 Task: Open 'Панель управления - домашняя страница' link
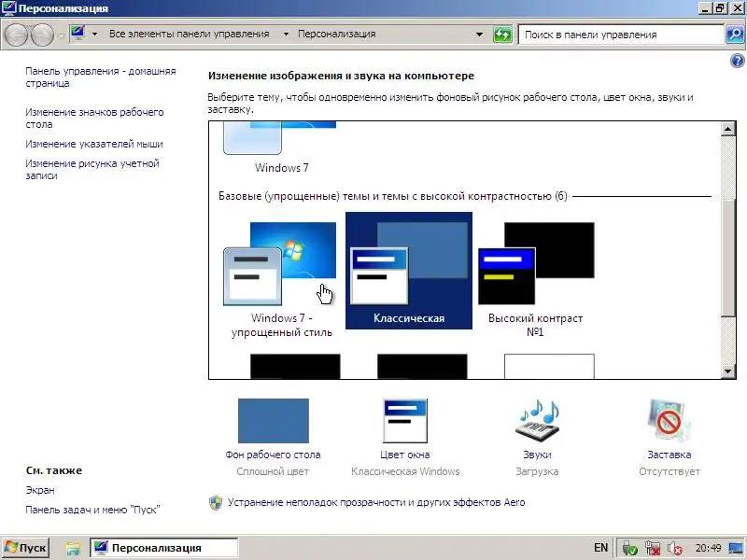click(x=101, y=77)
